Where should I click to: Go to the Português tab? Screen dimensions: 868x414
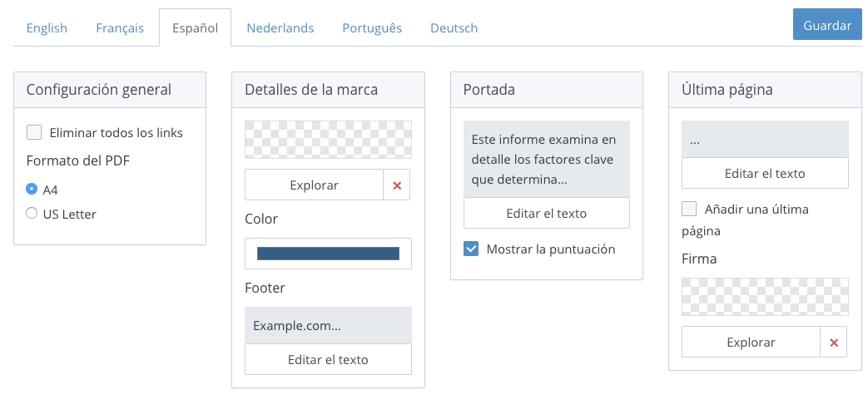click(372, 28)
